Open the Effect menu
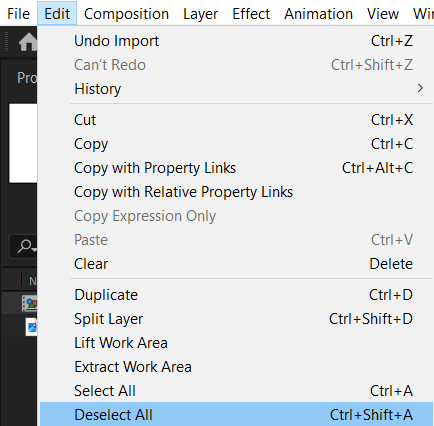434x426 pixels. [251, 14]
